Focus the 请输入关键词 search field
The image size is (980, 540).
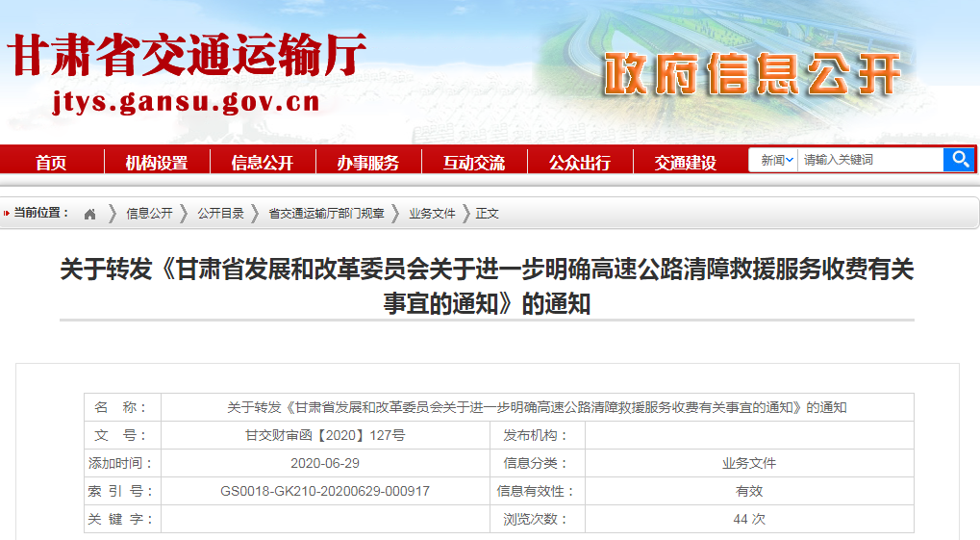point(870,160)
